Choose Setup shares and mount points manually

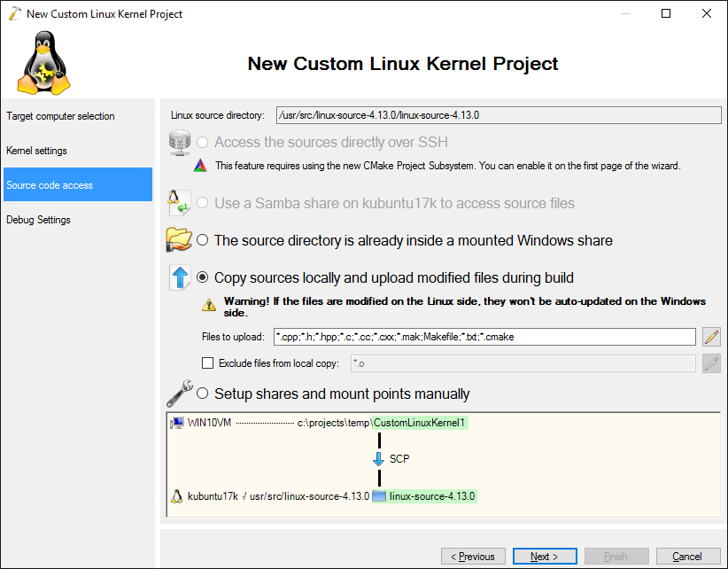click(x=203, y=394)
